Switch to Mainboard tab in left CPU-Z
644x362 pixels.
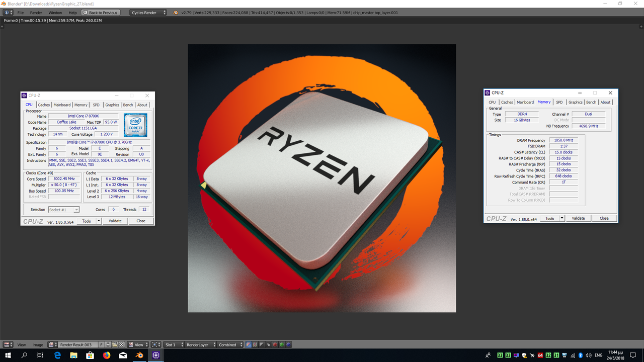click(x=62, y=105)
